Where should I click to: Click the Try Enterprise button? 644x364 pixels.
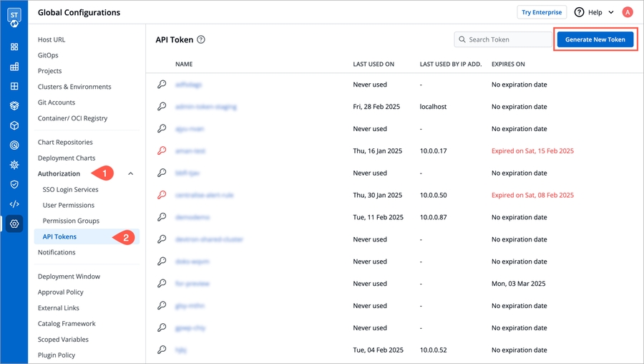coord(542,12)
